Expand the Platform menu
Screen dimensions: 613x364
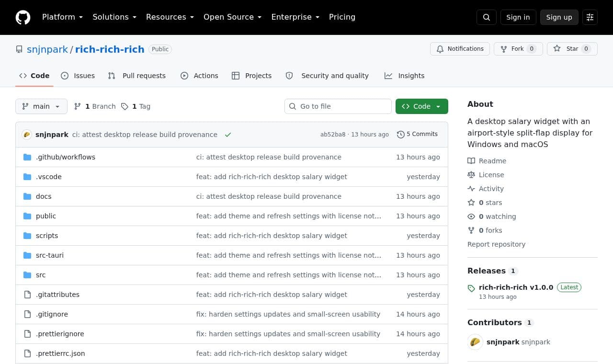tap(62, 17)
